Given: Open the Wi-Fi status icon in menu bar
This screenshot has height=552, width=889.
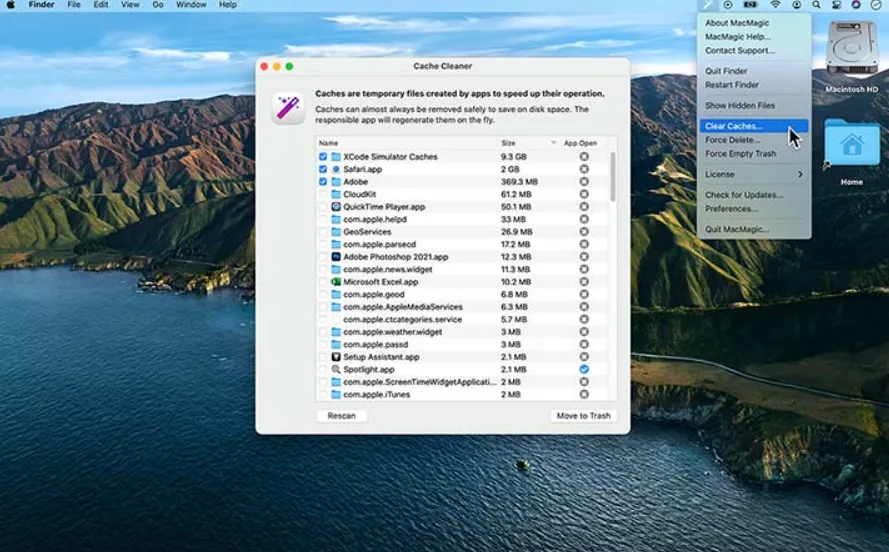Looking at the screenshot, I should pos(775,5).
